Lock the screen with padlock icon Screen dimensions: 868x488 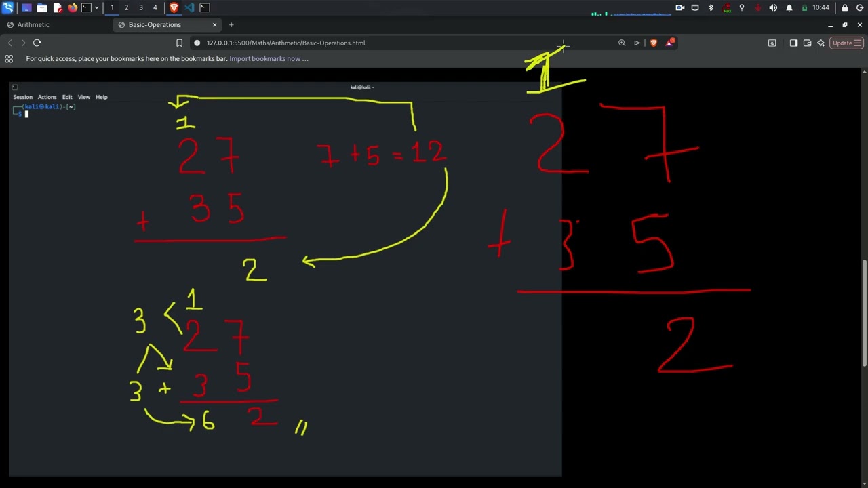844,7
